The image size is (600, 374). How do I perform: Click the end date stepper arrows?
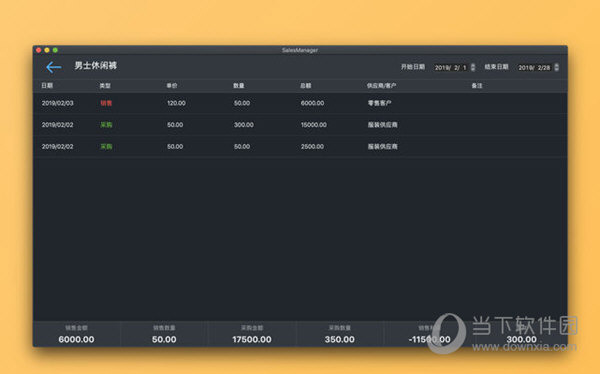pos(556,67)
